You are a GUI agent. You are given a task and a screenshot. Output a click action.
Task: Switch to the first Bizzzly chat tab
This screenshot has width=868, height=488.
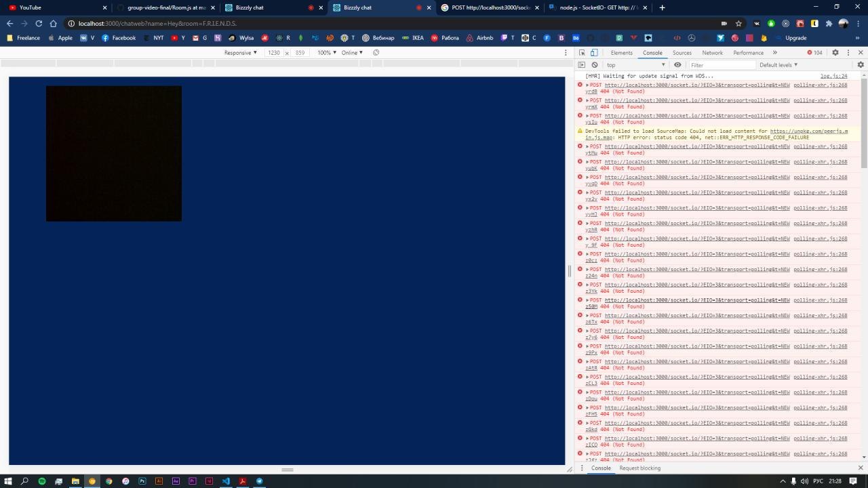274,7
